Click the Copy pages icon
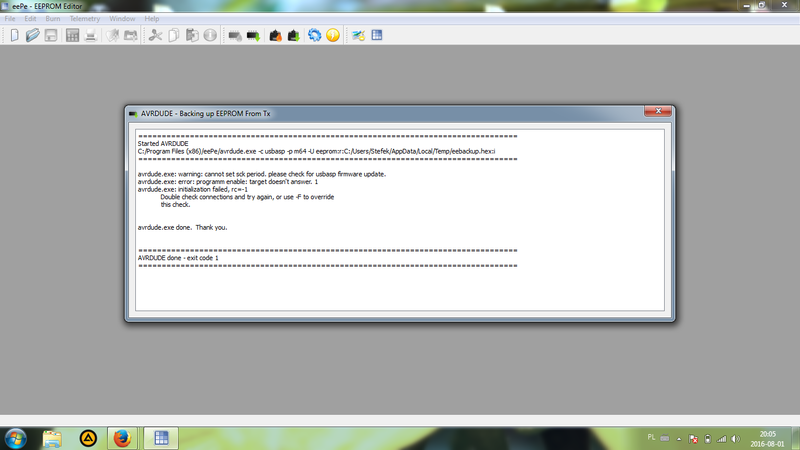The height and width of the screenshot is (450, 800). (173, 35)
